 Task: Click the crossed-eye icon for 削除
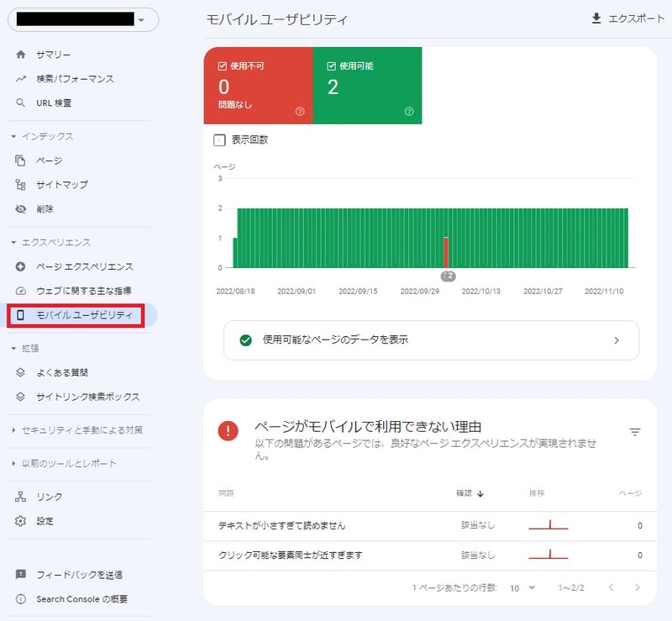click(20, 209)
